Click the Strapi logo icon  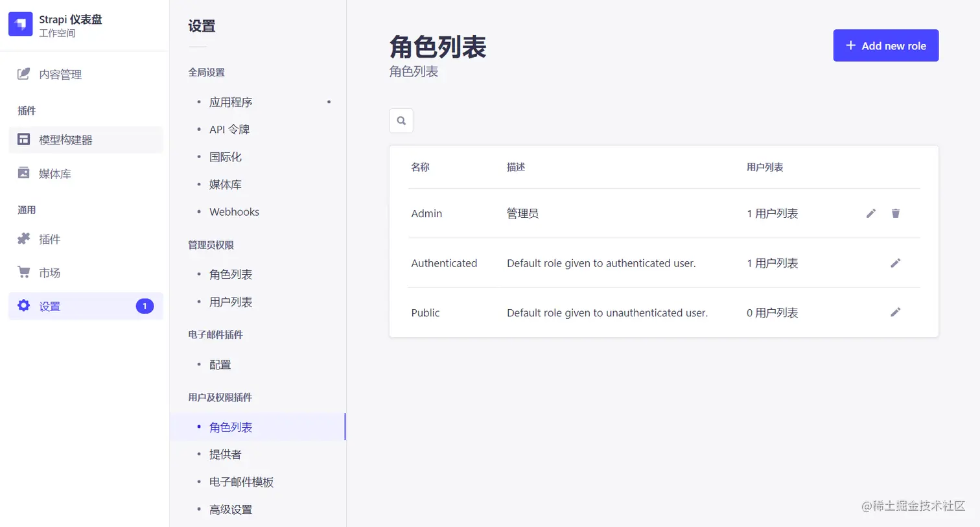click(21, 25)
